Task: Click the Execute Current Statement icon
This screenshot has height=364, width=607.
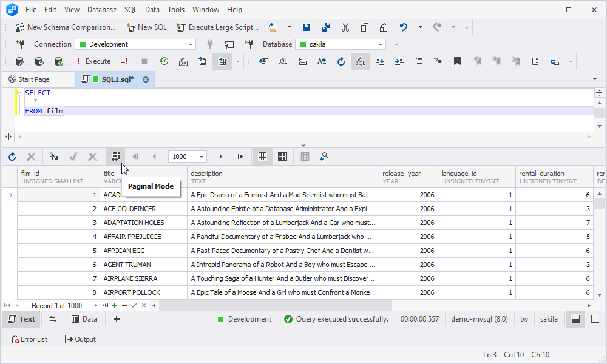Action: tap(124, 61)
